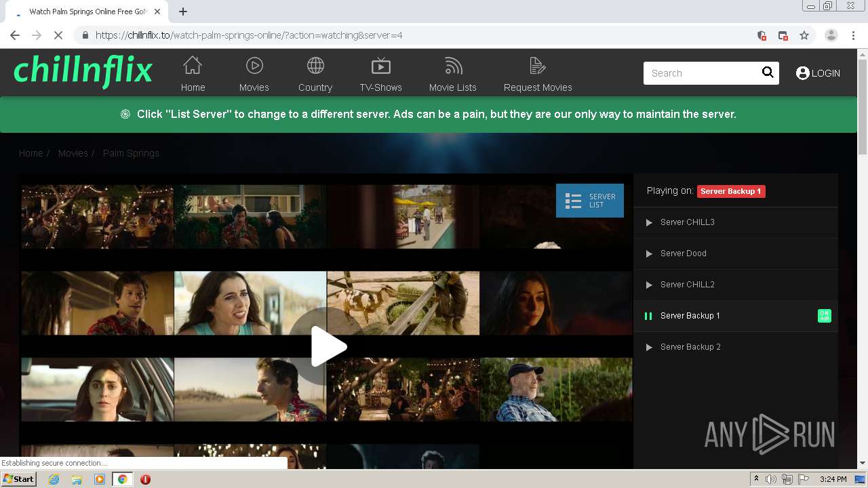
Task: Click the LOGIN user icon
Action: [x=803, y=73]
